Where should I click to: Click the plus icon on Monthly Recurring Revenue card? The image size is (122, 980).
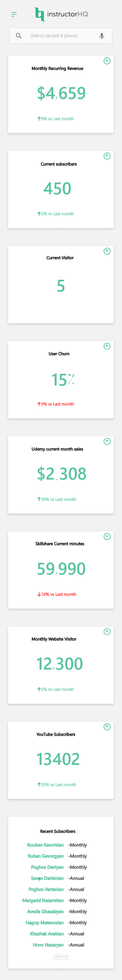[x=107, y=61]
